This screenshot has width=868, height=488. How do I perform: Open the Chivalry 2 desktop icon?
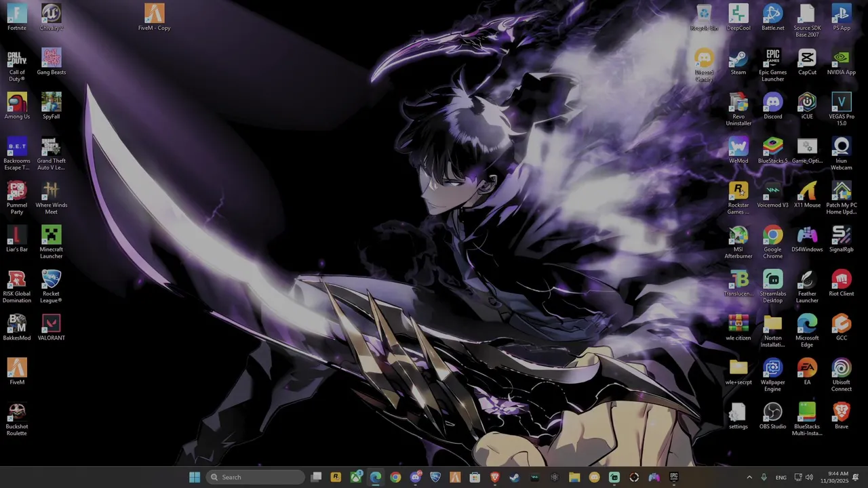click(x=52, y=17)
